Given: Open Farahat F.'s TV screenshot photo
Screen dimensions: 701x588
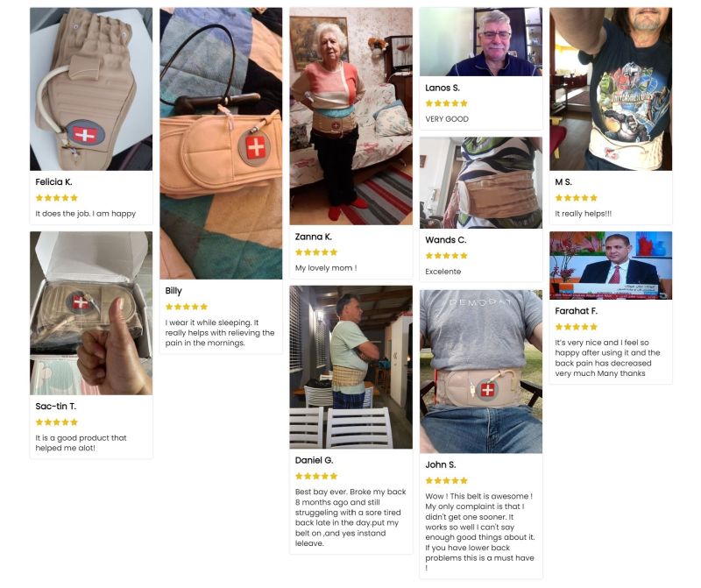Looking at the screenshot, I should pos(611,266).
